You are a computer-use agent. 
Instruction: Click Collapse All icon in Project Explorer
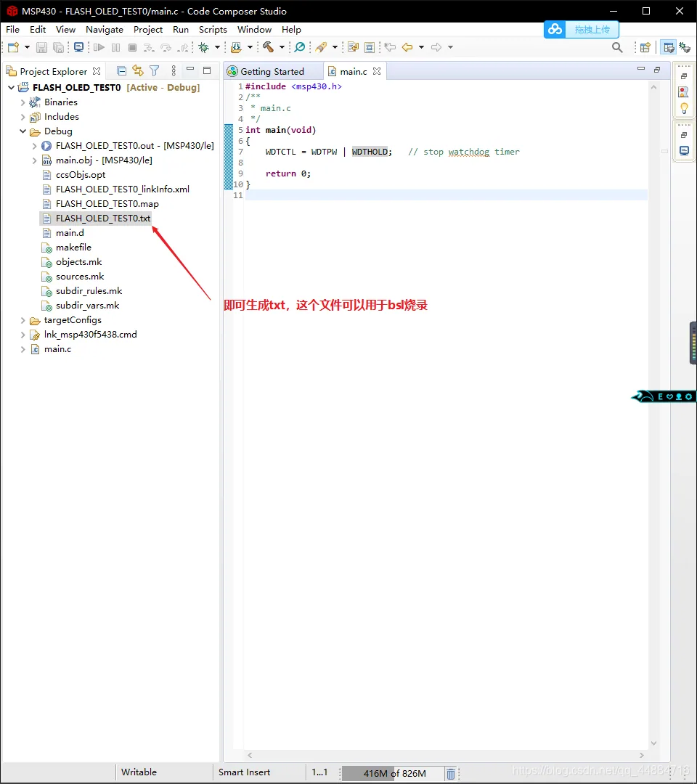tap(121, 71)
